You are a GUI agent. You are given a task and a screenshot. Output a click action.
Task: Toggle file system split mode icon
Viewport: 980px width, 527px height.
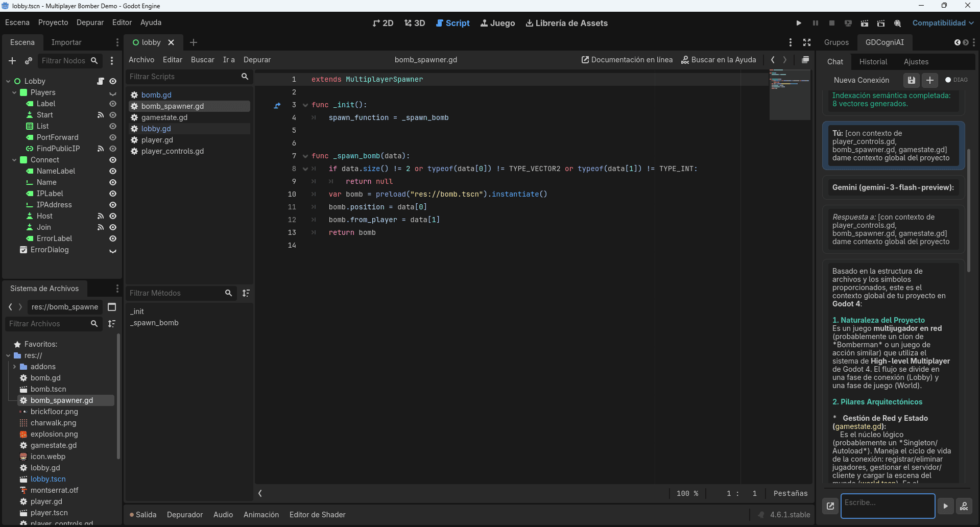pyautogui.click(x=112, y=307)
